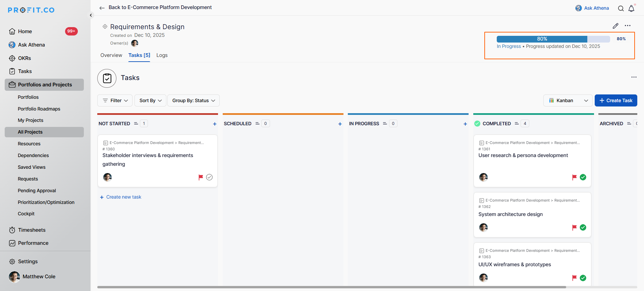
Task: Click the pencil edit icon
Action: (615, 26)
